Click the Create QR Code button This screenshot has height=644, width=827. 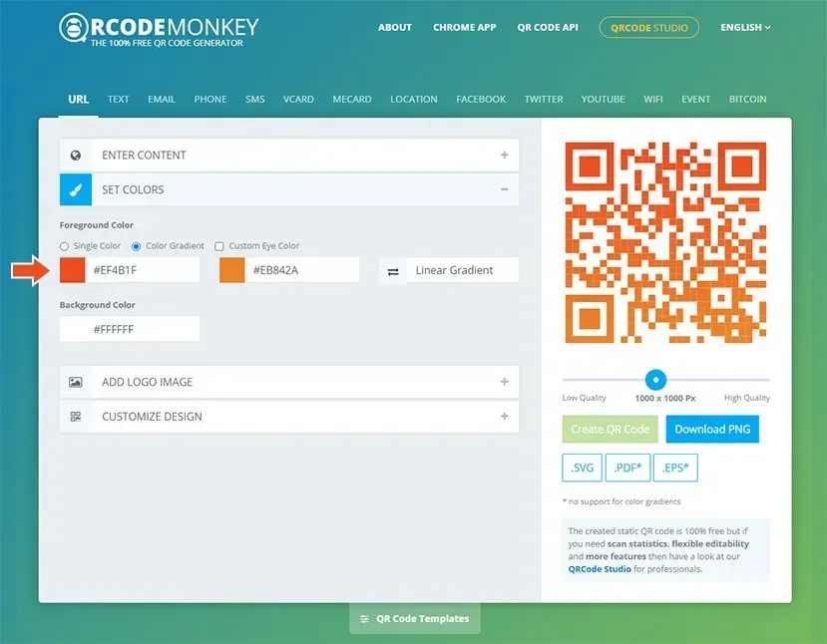click(x=611, y=429)
